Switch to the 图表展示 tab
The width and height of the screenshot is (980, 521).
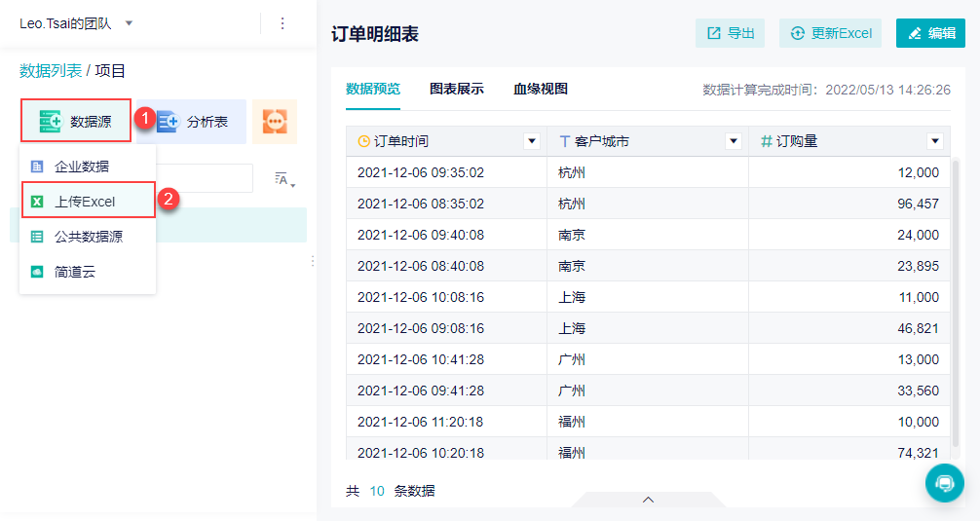pyautogui.click(x=456, y=89)
